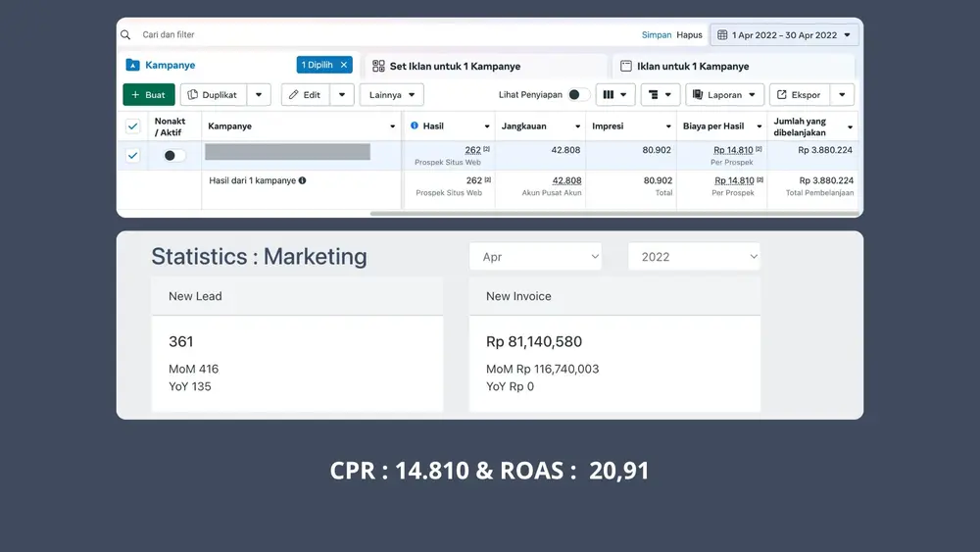Switch to the Kampanye tab
The width and height of the screenshot is (980, 552).
(x=170, y=65)
